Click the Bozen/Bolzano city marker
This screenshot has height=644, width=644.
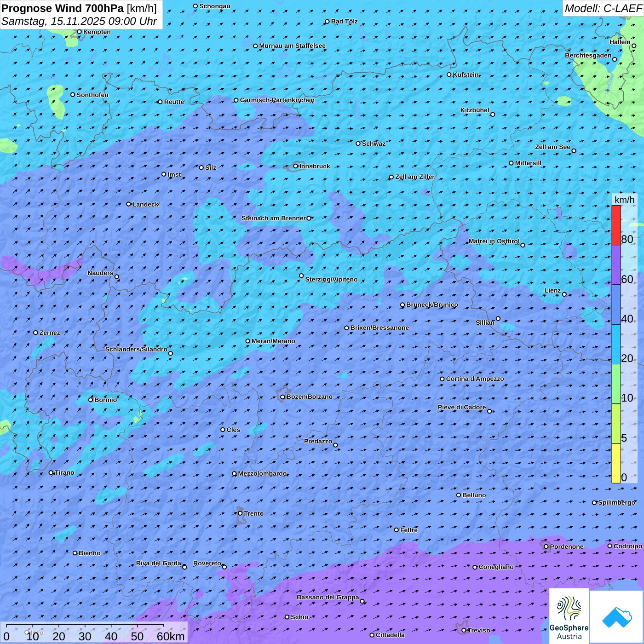[x=282, y=397]
